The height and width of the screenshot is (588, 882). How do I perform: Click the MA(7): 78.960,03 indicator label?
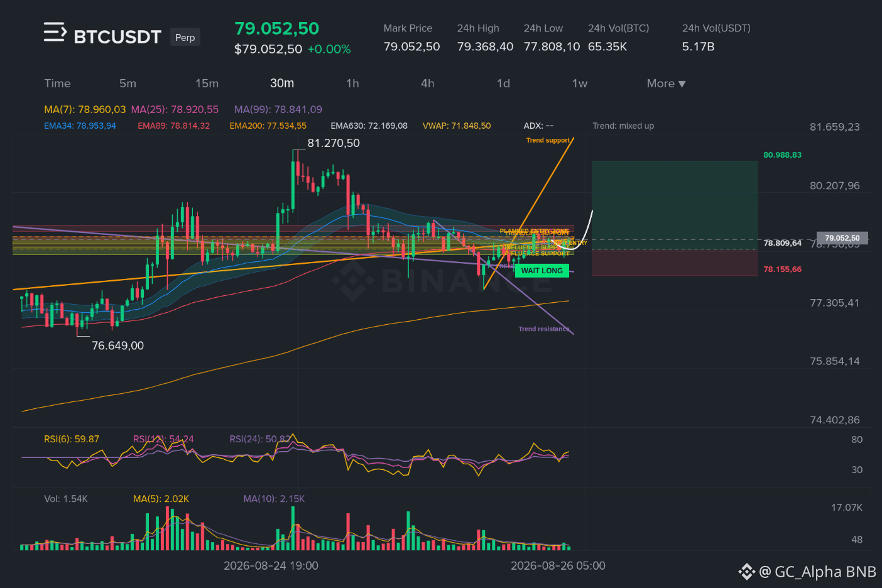point(85,109)
